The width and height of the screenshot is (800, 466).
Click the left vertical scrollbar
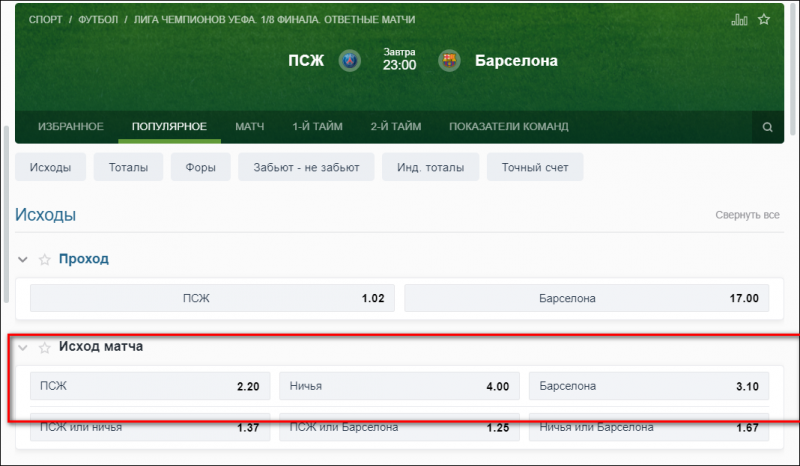coord(6,214)
